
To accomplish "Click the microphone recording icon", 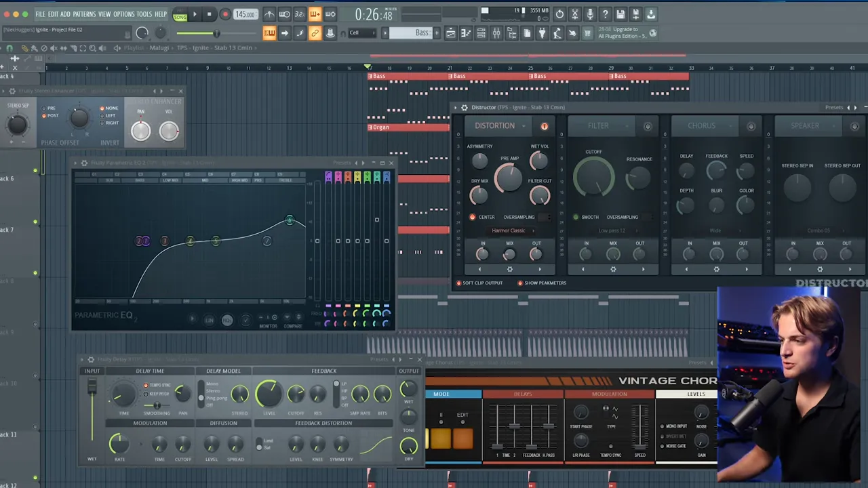I will click(590, 14).
